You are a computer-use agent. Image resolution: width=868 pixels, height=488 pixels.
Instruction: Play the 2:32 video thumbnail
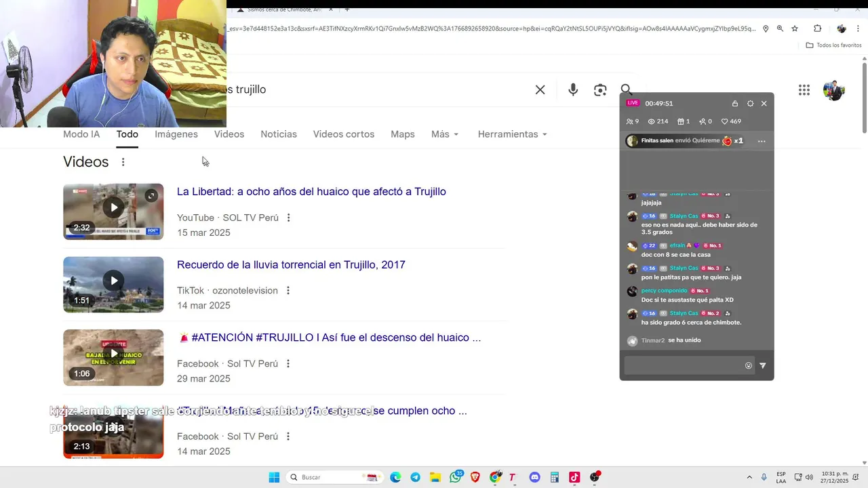point(113,211)
